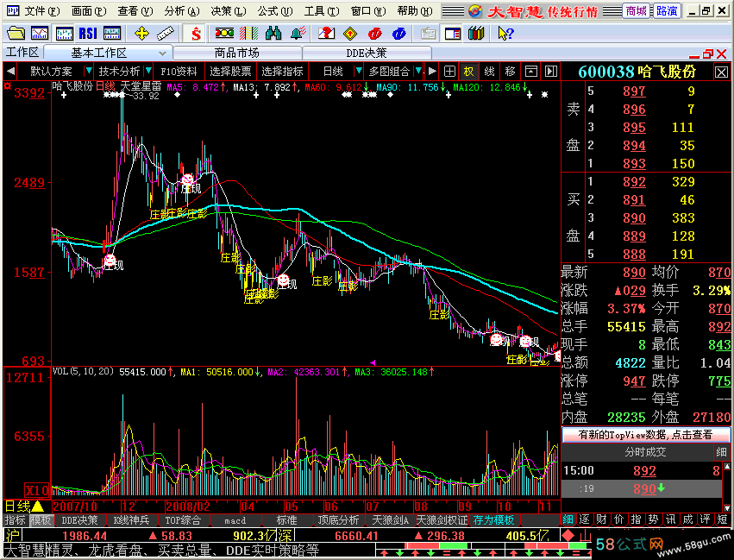Expand the 默认方案 dropdown arrow

coord(88,71)
